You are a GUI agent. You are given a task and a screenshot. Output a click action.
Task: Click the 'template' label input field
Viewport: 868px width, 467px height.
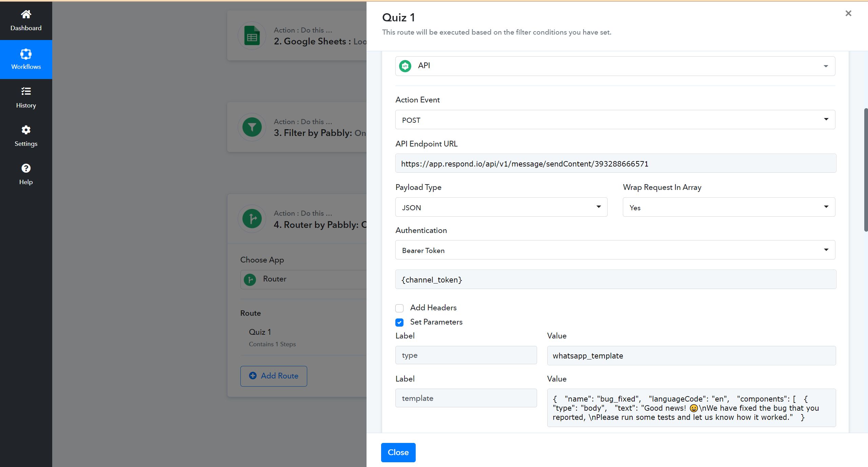pos(466,398)
